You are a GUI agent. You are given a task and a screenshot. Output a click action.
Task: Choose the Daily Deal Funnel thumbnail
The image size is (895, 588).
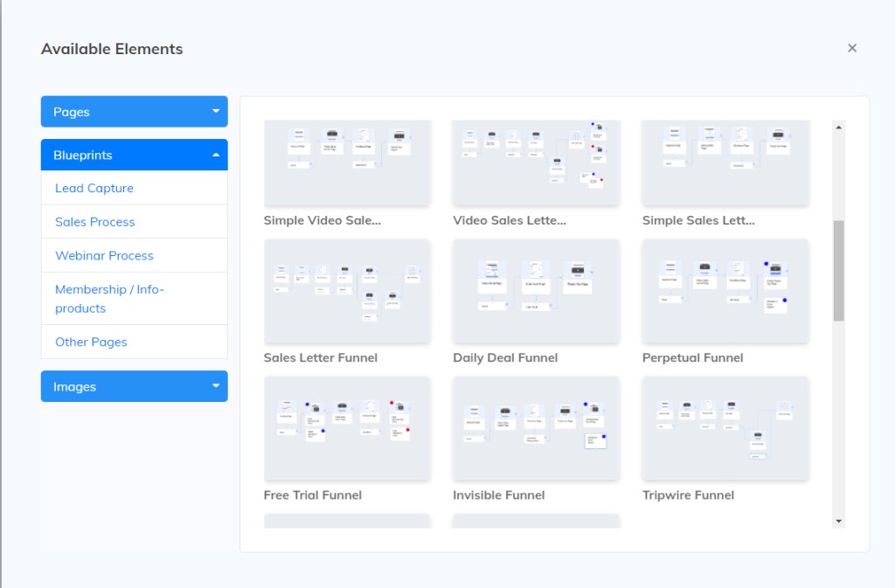(536, 291)
